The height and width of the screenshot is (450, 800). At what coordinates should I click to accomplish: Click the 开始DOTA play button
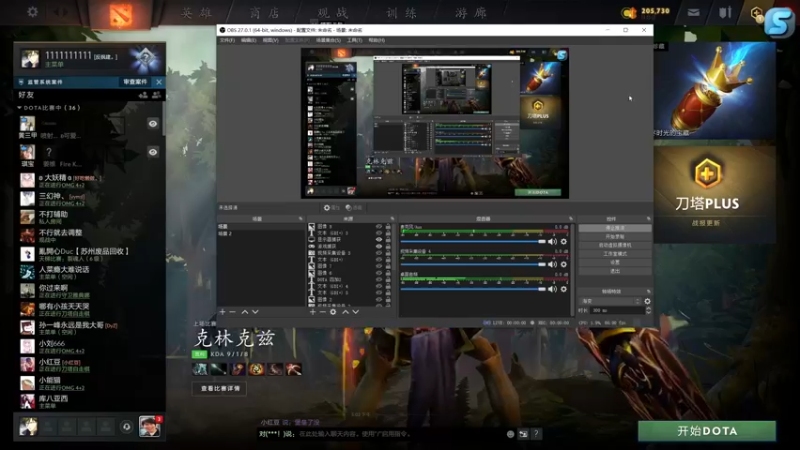click(707, 431)
